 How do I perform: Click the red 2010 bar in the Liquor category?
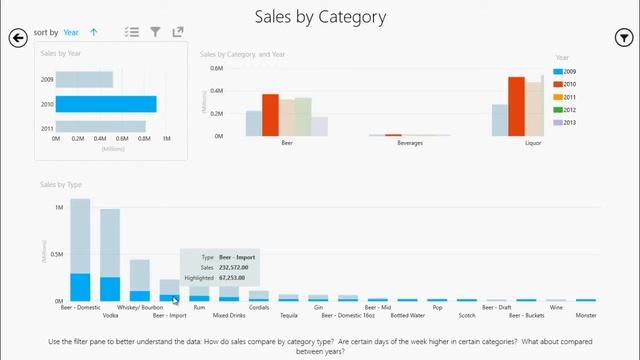(x=516, y=107)
